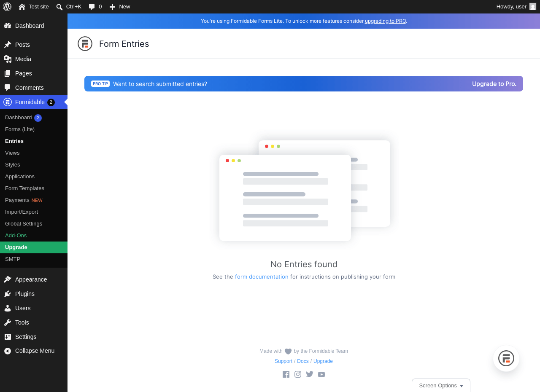
Task: Click the No Entries found heading
Action: pos(304,264)
